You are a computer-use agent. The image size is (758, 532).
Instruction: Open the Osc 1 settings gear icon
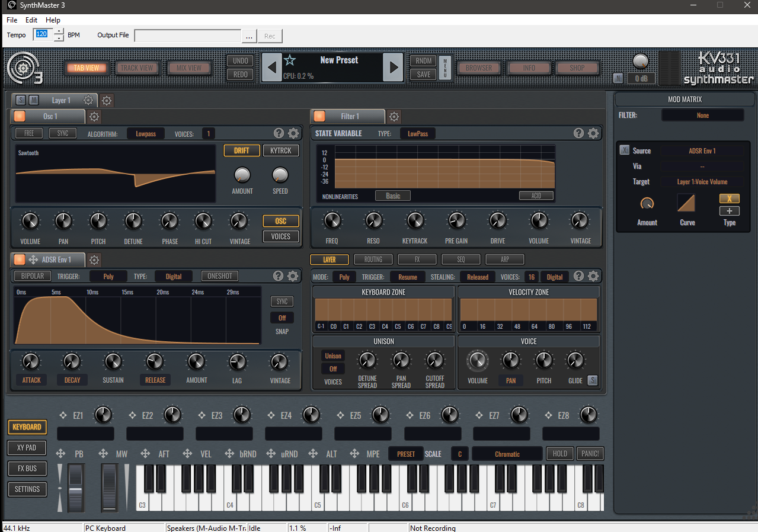point(94,116)
